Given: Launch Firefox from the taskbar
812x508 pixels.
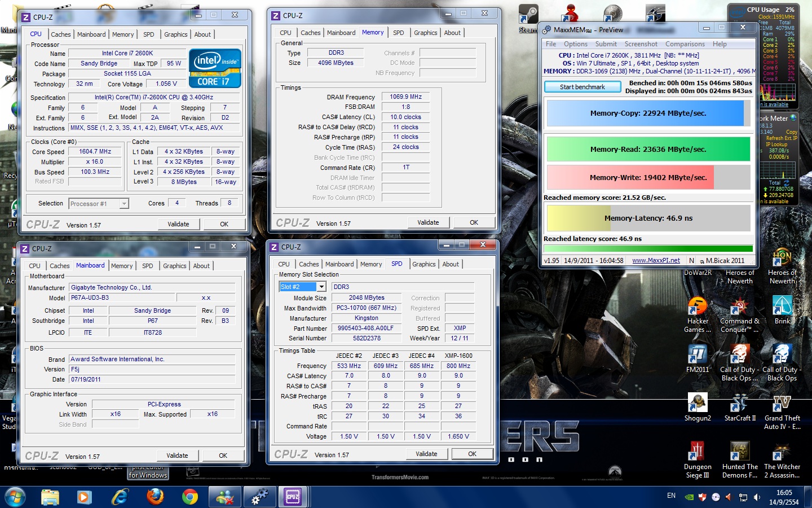Looking at the screenshot, I should 155,497.
